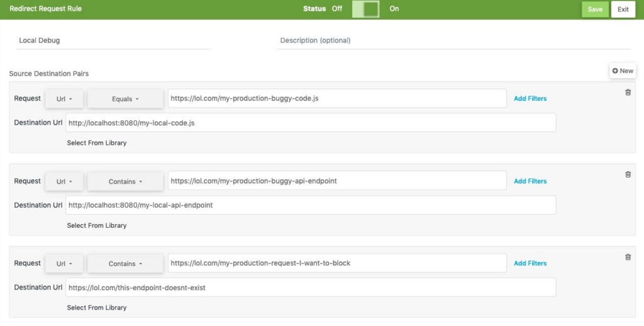Open third pair's Contains operator dropdown
644x326 pixels.
[x=125, y=264]
